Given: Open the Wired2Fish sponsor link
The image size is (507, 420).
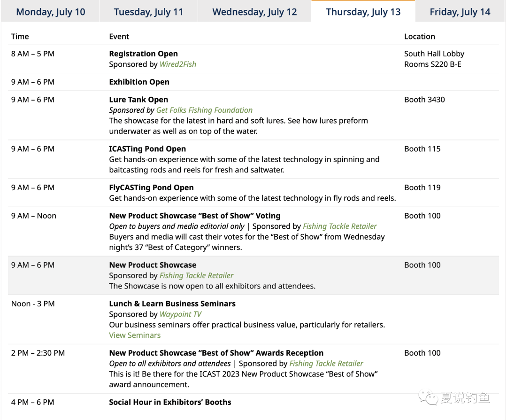Looking at the screenshot, I should (x=178, y=64).
